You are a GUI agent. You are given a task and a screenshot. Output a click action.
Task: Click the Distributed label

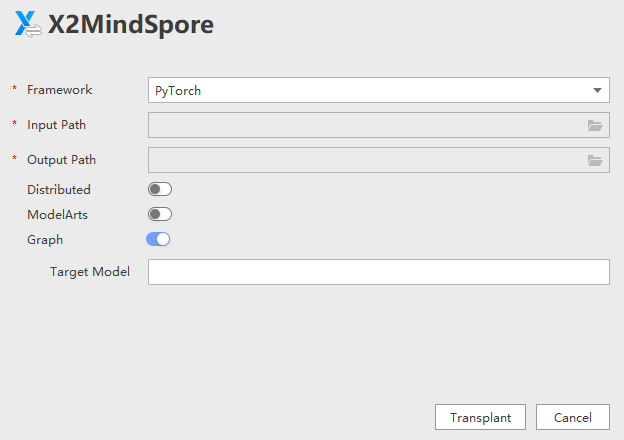(59, 190)
